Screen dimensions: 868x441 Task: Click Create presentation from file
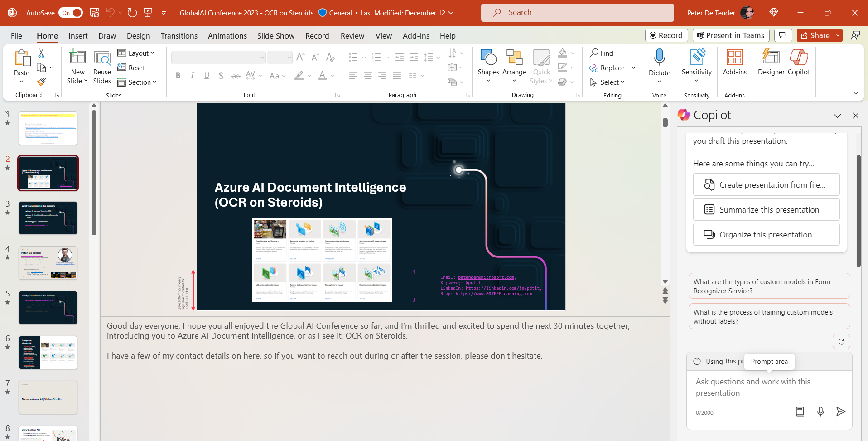(x=766, y=184)
